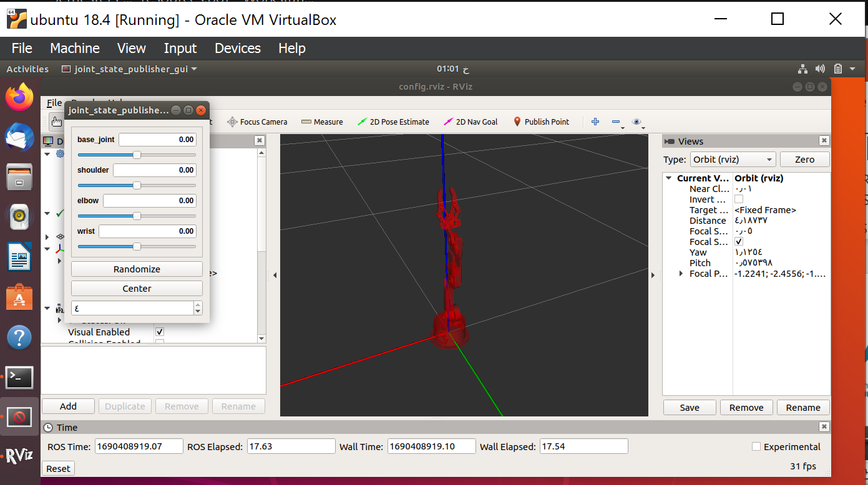The height and width of the screenshot is (485, 868).
Task: Select the 2D Nav Goal tool
Action: pyautogui.click(x=471, y=122)
